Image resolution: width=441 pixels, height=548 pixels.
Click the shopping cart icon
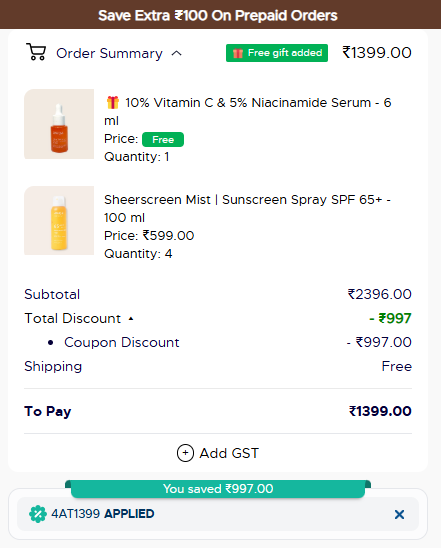pyautogui.click(x=36, y=52)
